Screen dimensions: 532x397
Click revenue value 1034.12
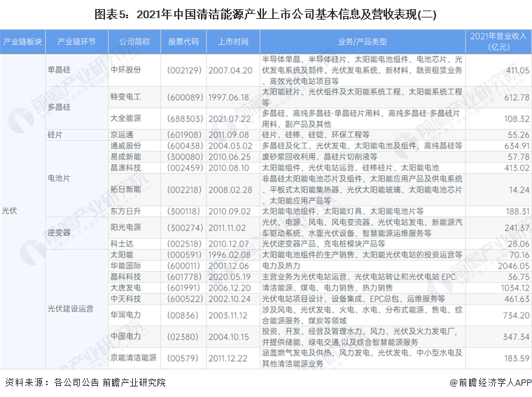click(515, 288)
